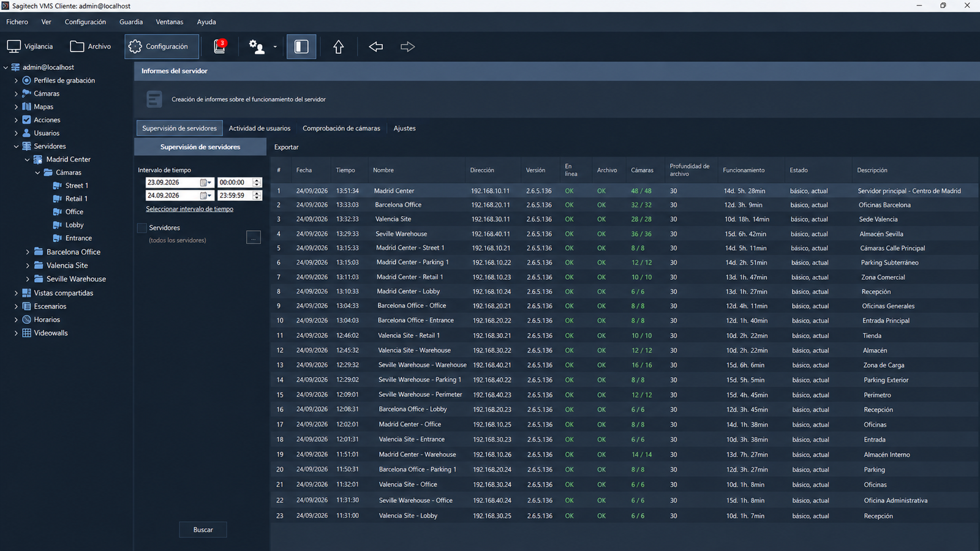
Task: Open calendar picker for end date 24.09.2026
Action: click(x=205, y=195)
